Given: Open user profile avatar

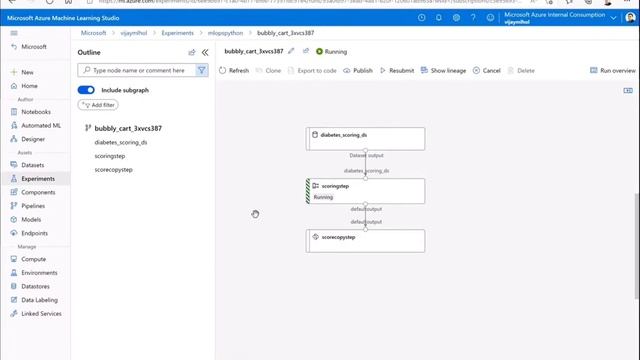Looking at the screenshot, I should [x=630, y=18].
